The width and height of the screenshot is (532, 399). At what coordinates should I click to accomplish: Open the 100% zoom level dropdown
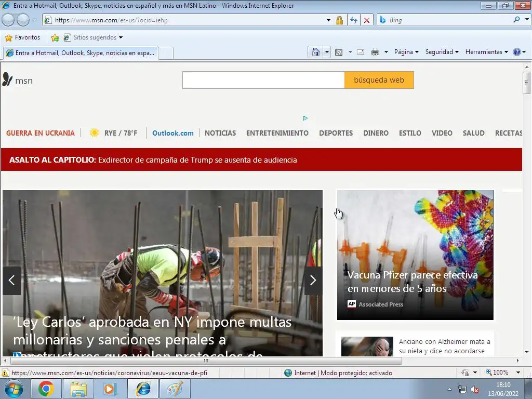pyautogui.click(x=518, y=373)
